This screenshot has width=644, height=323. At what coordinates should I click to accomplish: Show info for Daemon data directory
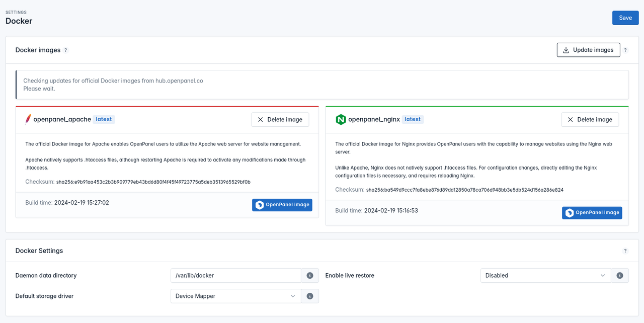[x=310, y=275]
